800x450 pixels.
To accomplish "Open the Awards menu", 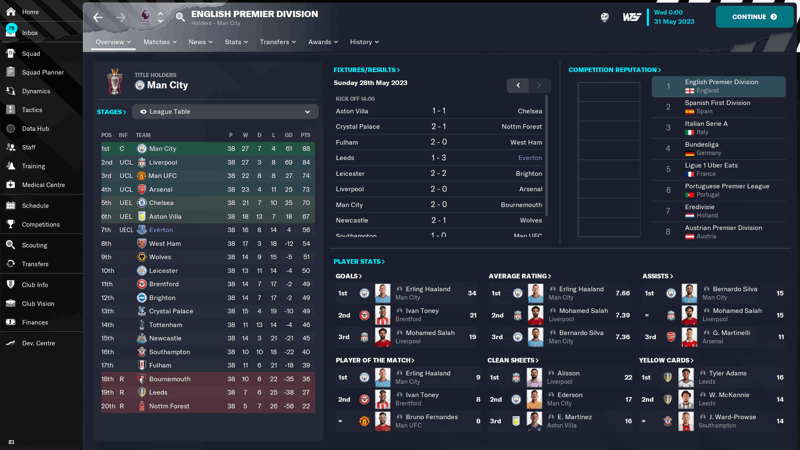I will pyautogui.click(x=323, y=42).
